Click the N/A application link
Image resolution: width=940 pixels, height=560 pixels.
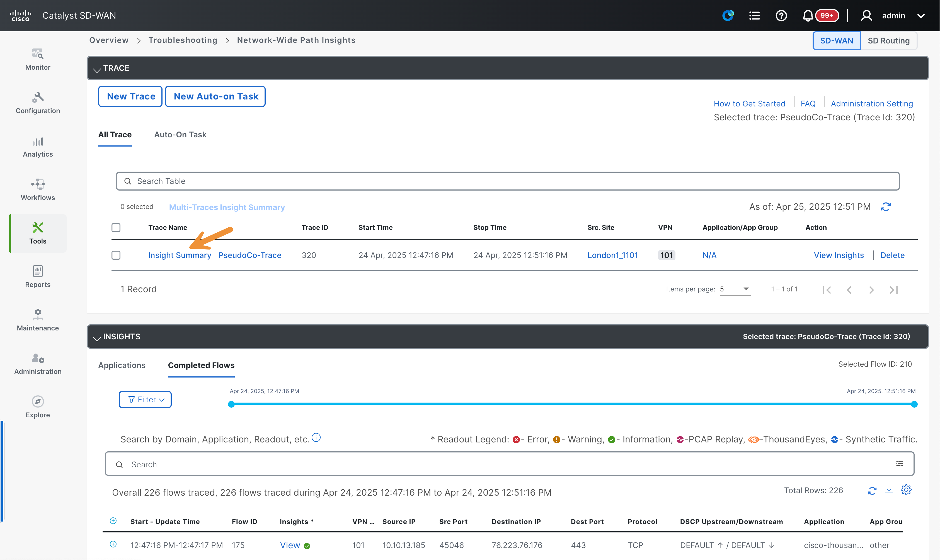click(709, 255)
